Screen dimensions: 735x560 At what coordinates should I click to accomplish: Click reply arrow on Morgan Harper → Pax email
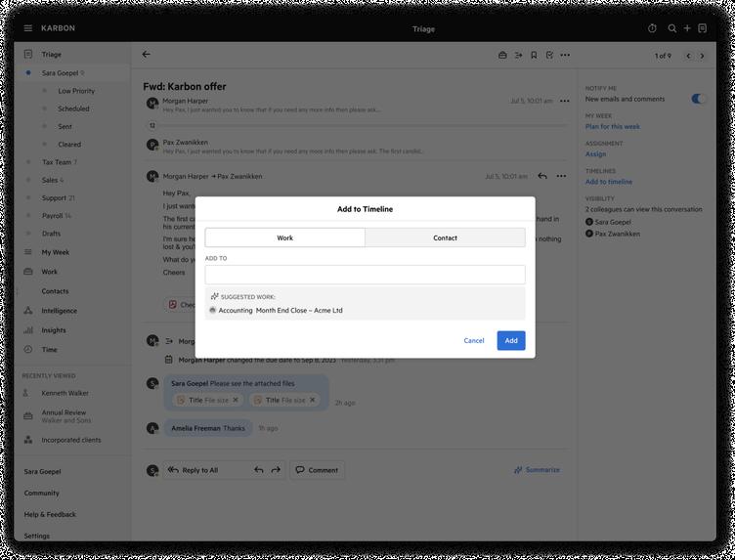542,176
